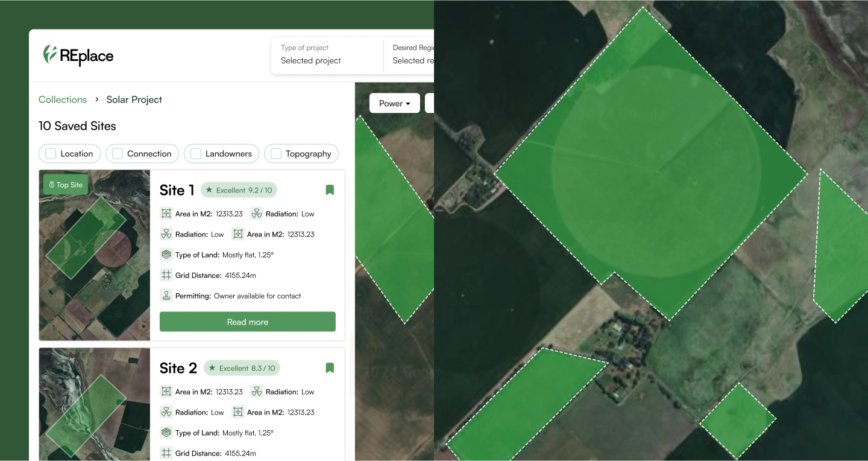Screen dimensions: 868x461
Task: Click the REplace leaf logo
Action: coord(49,55)
